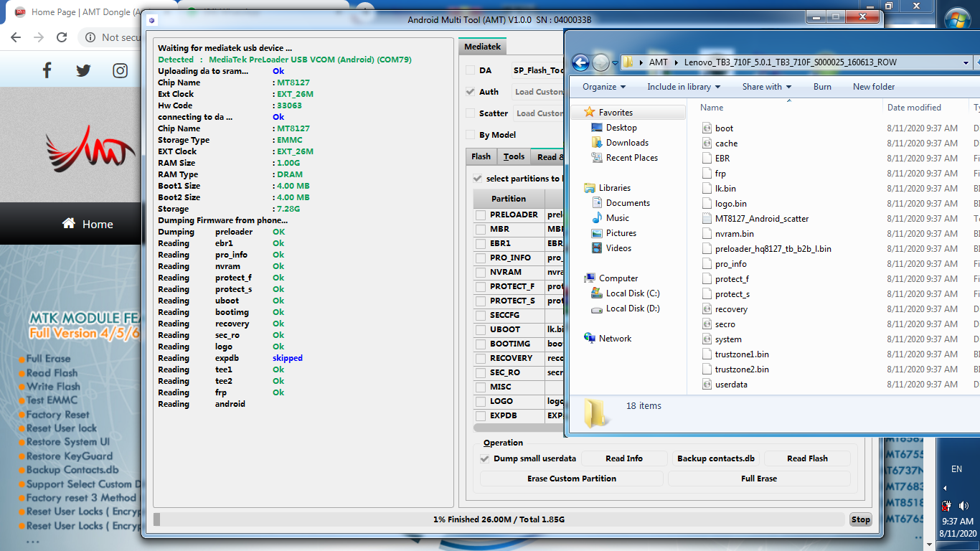Toggle the Auth checkbox
Viewport: 980px width, 551px height.
470,92
